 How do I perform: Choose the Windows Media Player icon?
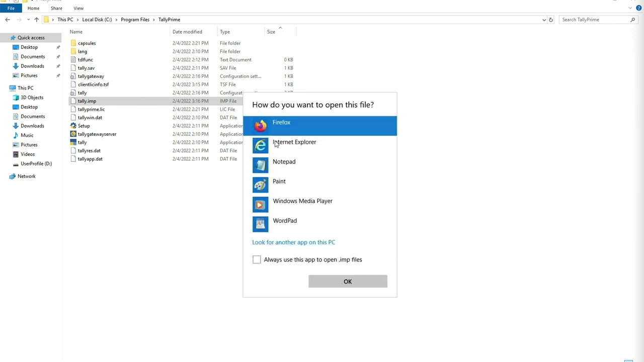tap(260, 204)
